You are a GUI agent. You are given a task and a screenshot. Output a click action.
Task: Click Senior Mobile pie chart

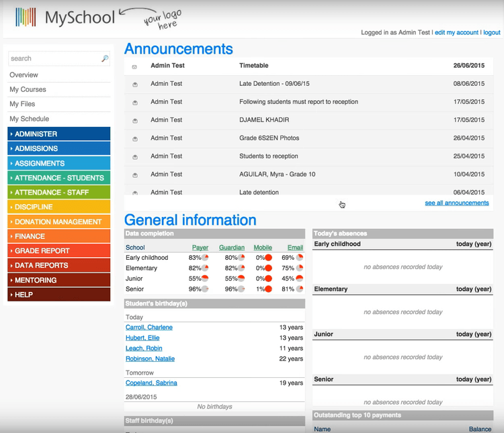pyautogui.click(x=268, y=289)
